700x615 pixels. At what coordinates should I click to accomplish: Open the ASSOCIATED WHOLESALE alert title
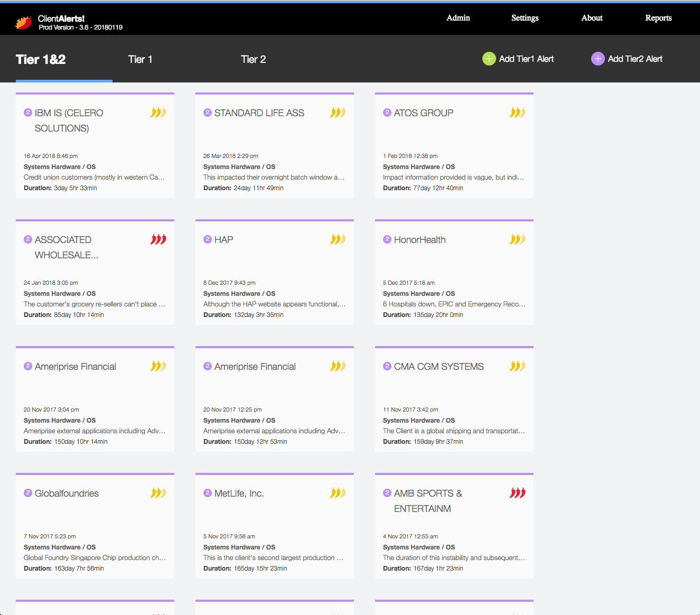(67, 247)
